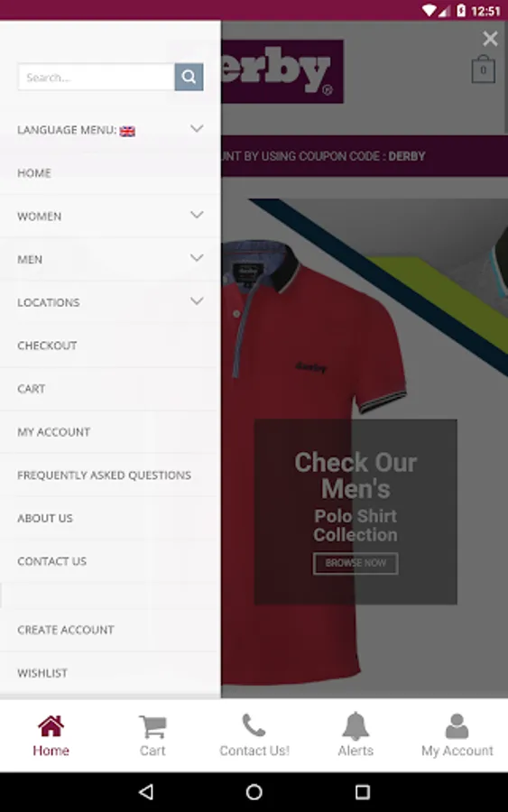Open the shopping bag cart icon
The image size is (508, 812).
click(x=483, y=69)
